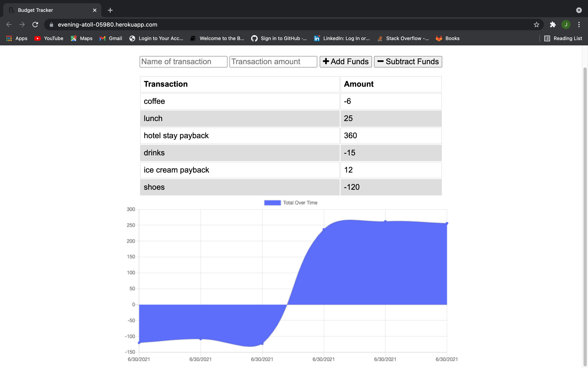
Task: Switch to the Budget Tracker tab
Action: tap(52, 10)
